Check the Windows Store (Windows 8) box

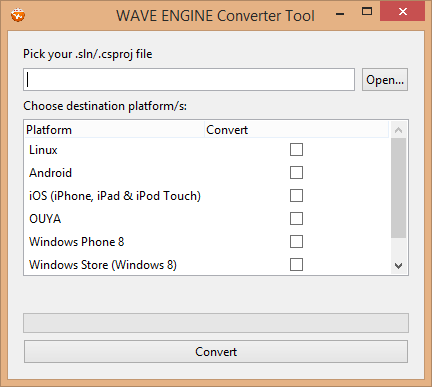pos(296,265)
